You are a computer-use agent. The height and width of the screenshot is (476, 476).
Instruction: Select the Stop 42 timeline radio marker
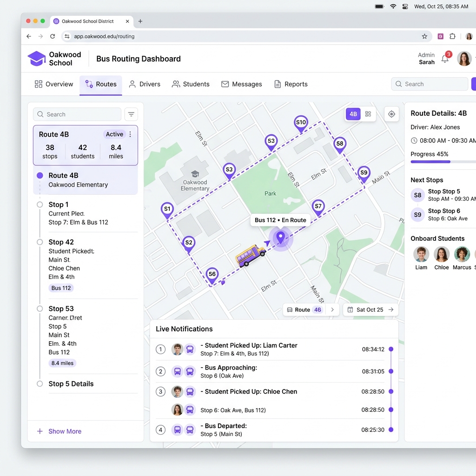tap(40, 242)
